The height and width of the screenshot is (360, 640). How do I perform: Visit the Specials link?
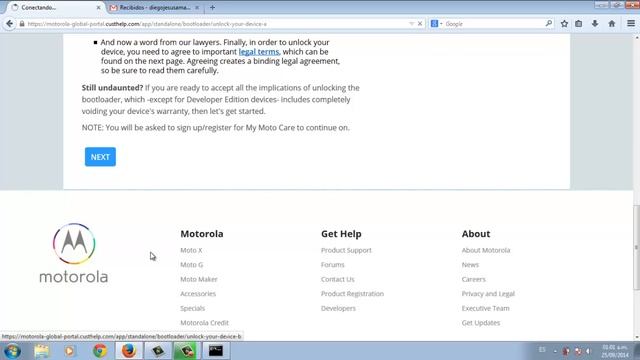point(193,308)
